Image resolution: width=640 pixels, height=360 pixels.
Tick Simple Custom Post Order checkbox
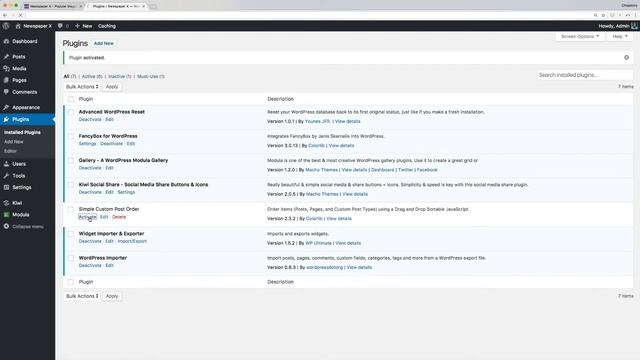pos(71,209)
